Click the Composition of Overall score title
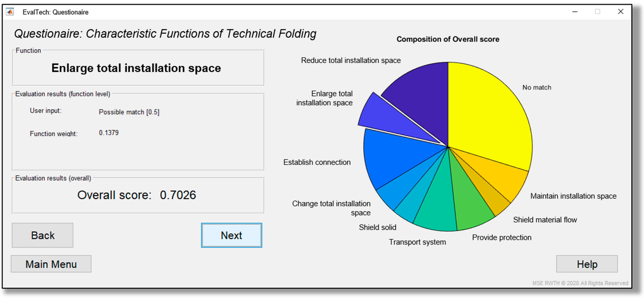The image size is (644, 298). [448, 39]
